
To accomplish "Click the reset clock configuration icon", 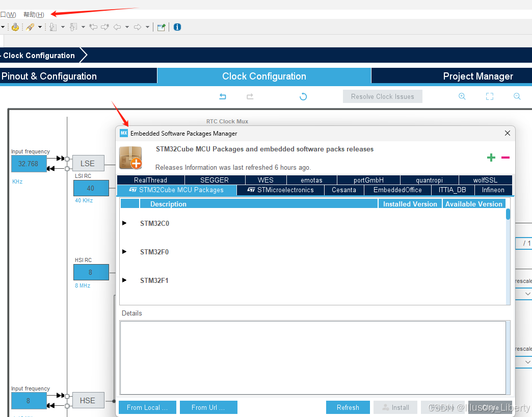I will pyautogui.click(x=303, y=97).
